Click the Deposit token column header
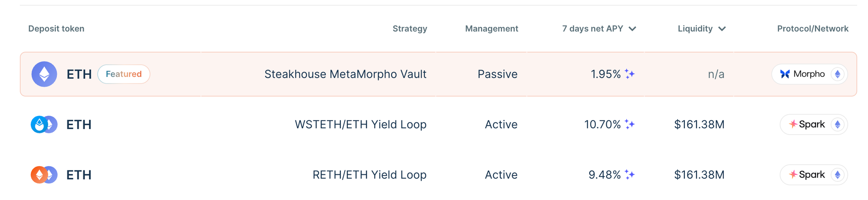Screen dimensions: 868x200 point(56,29)
